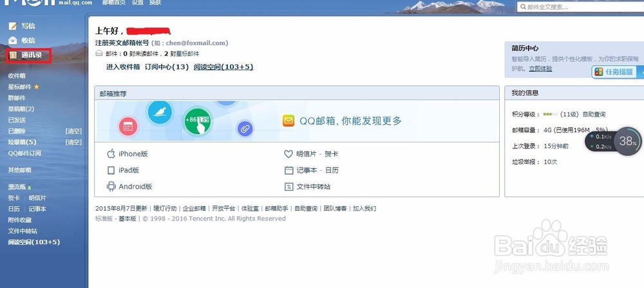Screen dimensions: 644x288
Task: Select 换肤 to change skin
Action: [155, 3]
